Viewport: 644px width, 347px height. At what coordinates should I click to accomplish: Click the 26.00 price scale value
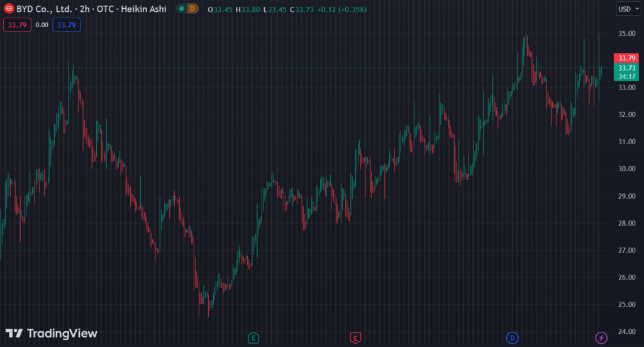[x=627, y=277]
